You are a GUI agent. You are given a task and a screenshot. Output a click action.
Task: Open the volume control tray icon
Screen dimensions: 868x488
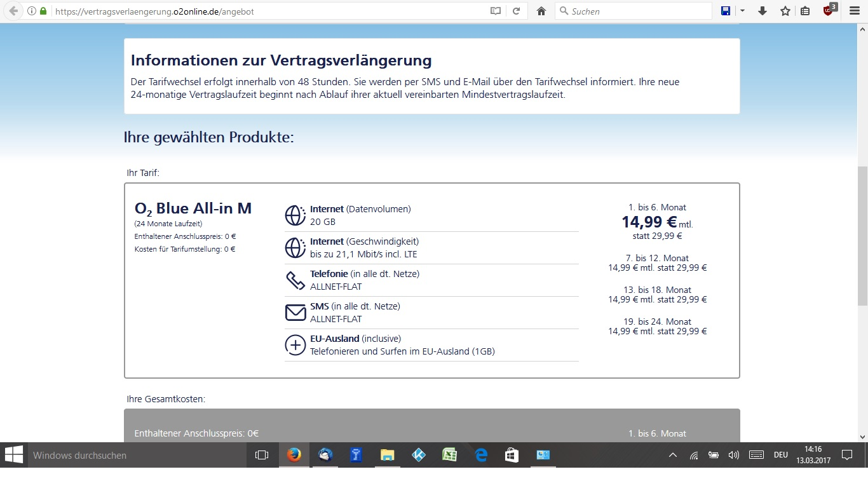[x=734, y=455]
